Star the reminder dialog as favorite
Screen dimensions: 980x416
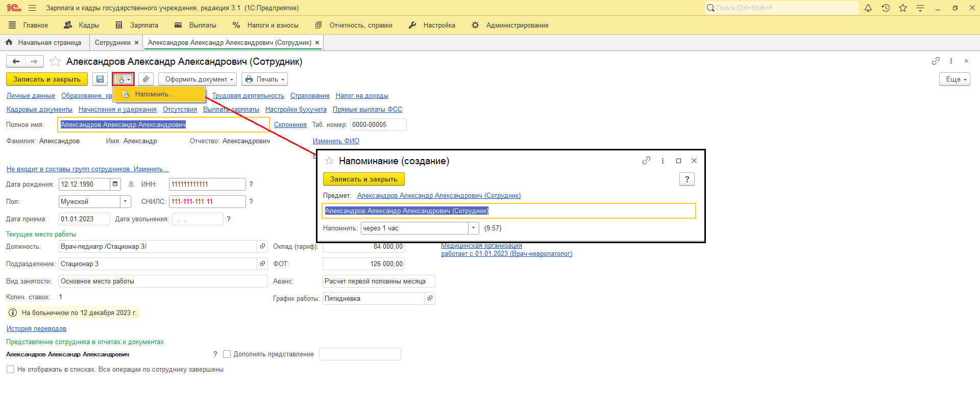329,161
